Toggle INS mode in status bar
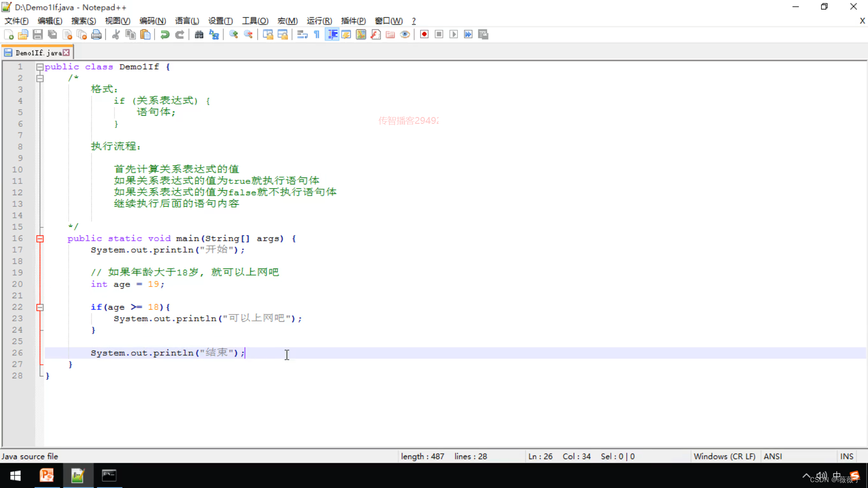Viewport: 868px width, 488px height. pyautogui.click(x=846, y=456)
